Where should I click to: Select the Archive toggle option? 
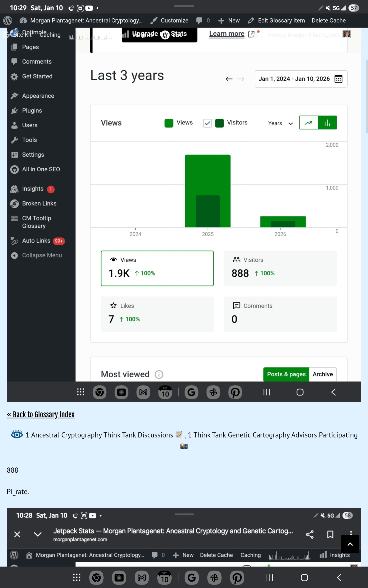click(323, 374)
